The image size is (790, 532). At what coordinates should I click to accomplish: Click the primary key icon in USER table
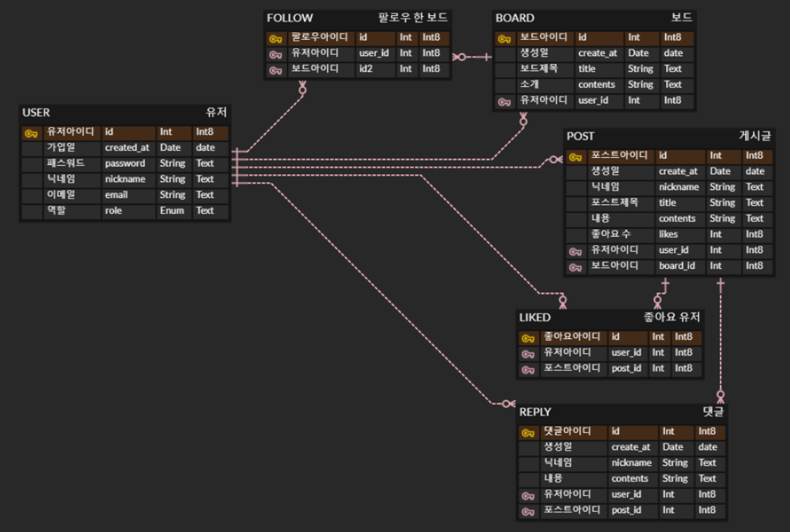click(x=31, y=133)
